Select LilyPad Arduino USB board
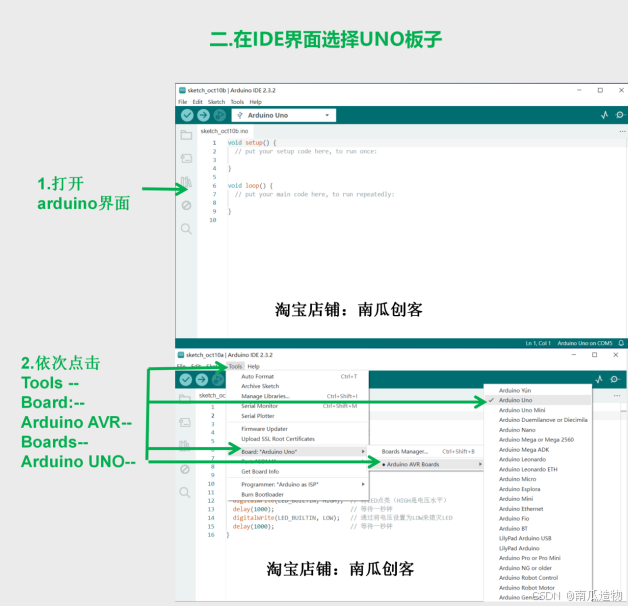628x607 pixels. tap(538, 538)
